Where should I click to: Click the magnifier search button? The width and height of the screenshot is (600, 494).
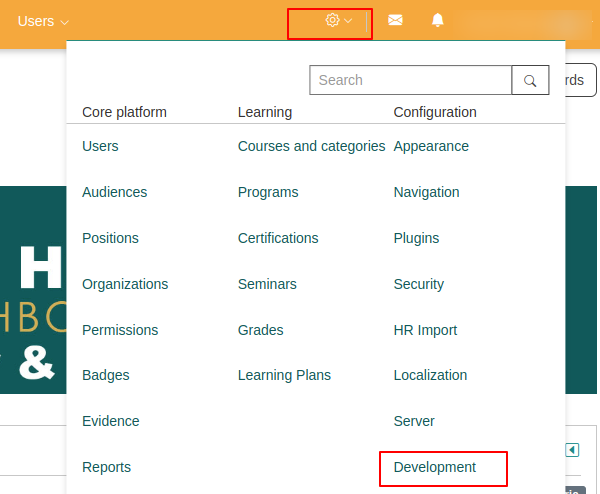point(530,80)
